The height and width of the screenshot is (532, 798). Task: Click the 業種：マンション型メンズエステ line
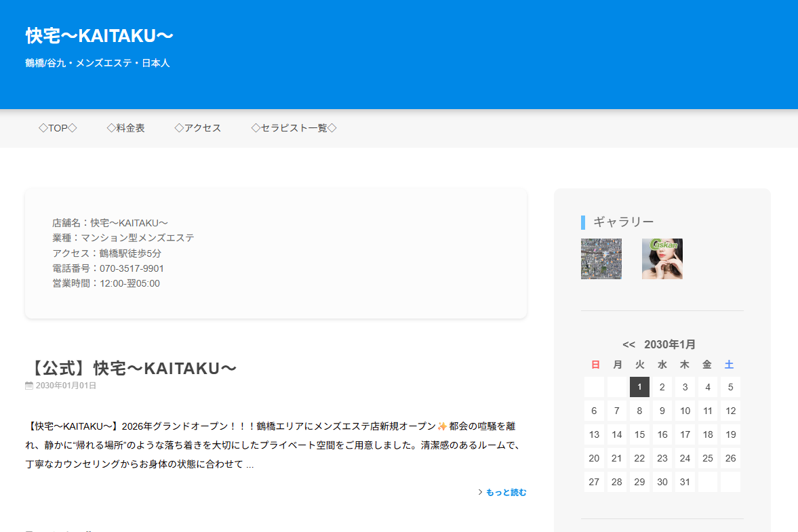tap(123, 238)
